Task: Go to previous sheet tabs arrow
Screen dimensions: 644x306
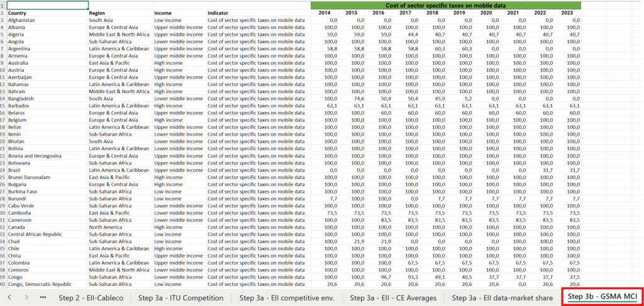Action: 10,297
